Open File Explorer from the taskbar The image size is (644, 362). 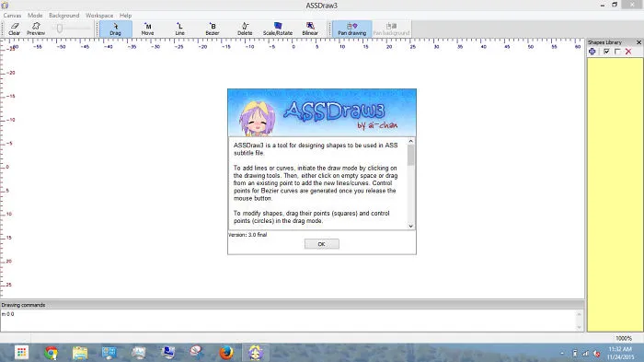(x=80, y=353)
